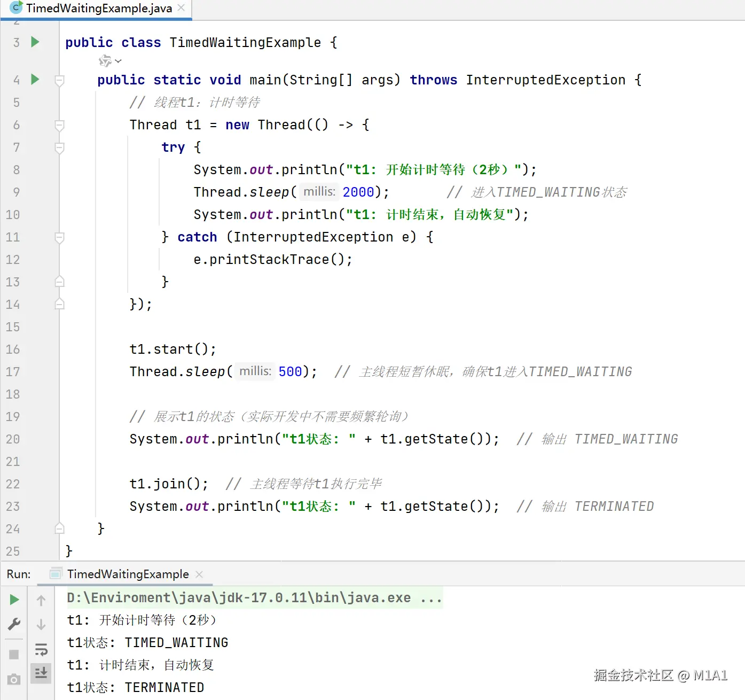Click the e.printStackTrace(); call
Image resolution: width=745 pixels, height=700 pixels.
click(273, 259)
